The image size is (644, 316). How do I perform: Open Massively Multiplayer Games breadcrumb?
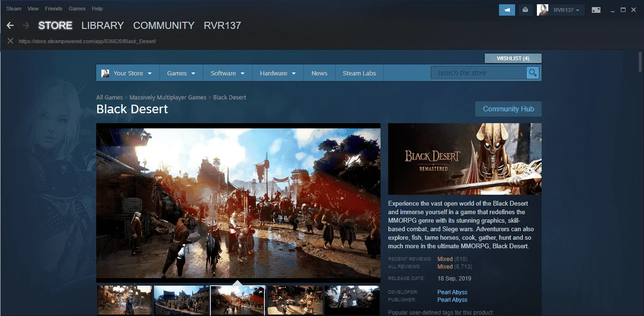(168, 97)
